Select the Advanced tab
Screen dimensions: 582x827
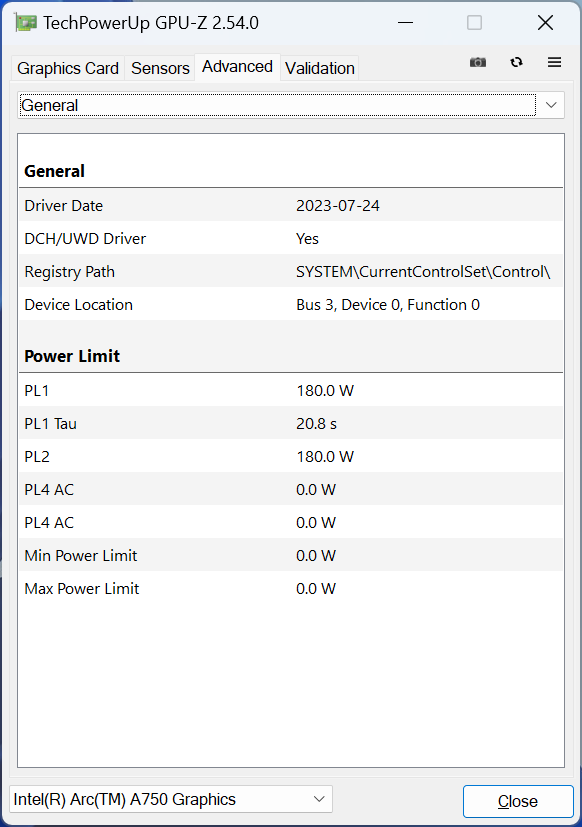pos(237,67)
